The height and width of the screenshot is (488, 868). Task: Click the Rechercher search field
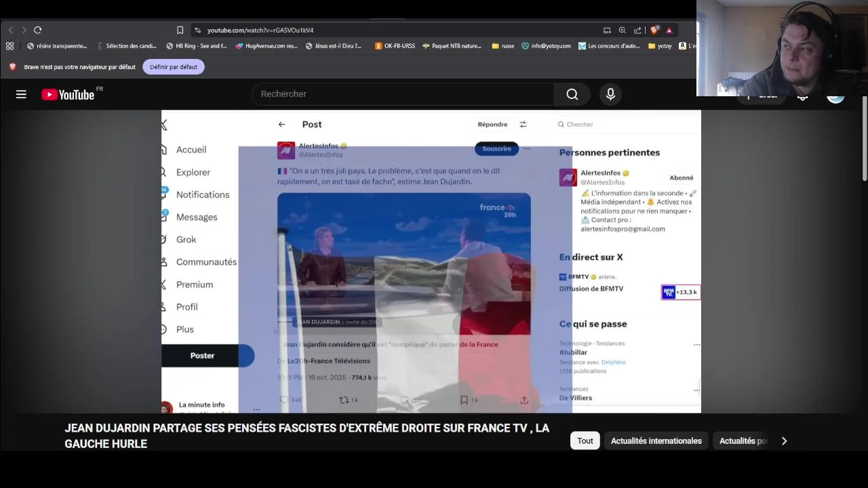[x=403, y=94]
